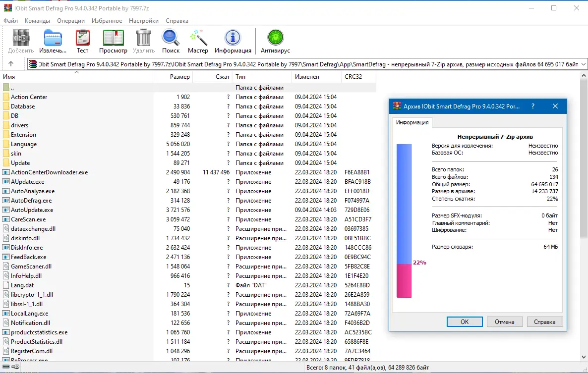Switch to the Информация tab in dialog

412,122
